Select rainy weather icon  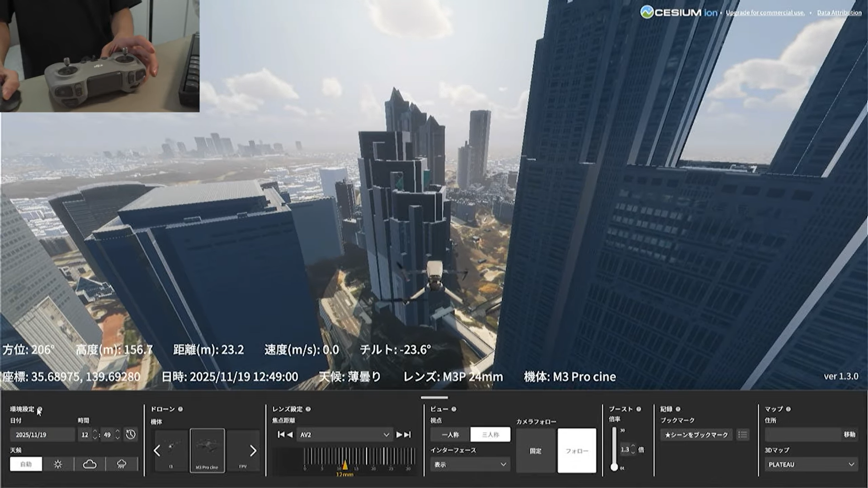point(122,464)
